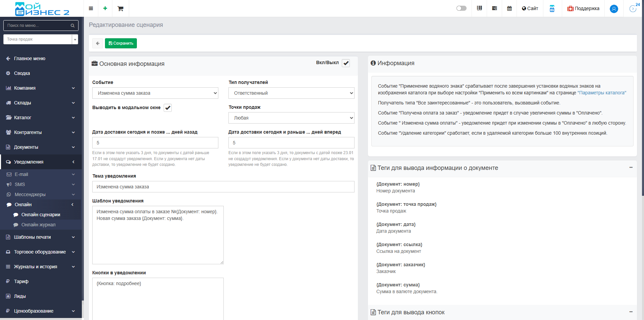Viewport: 644px width, 320px height.
Task: Click the green plus icon
Action: pyautogui.click(x=105, y=8)
